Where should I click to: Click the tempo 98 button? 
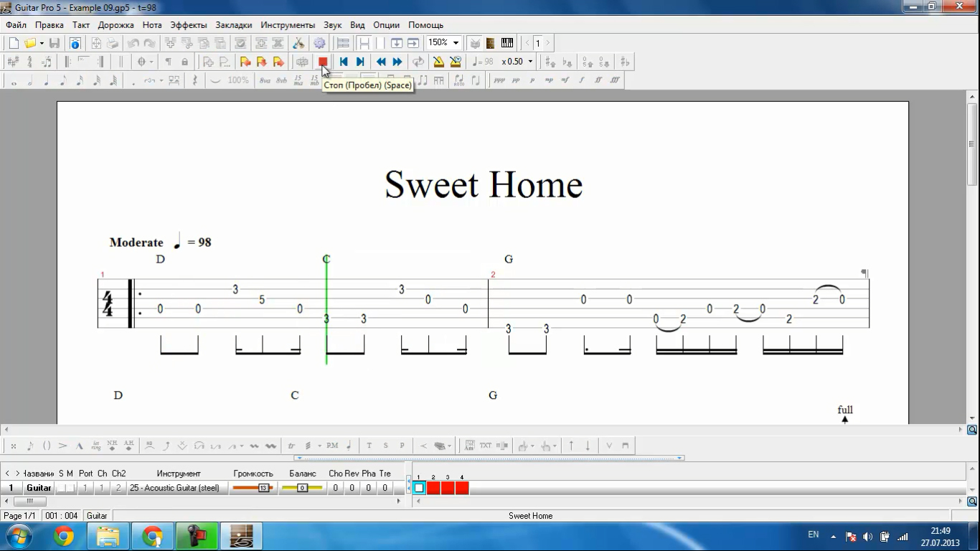[484, 62]
